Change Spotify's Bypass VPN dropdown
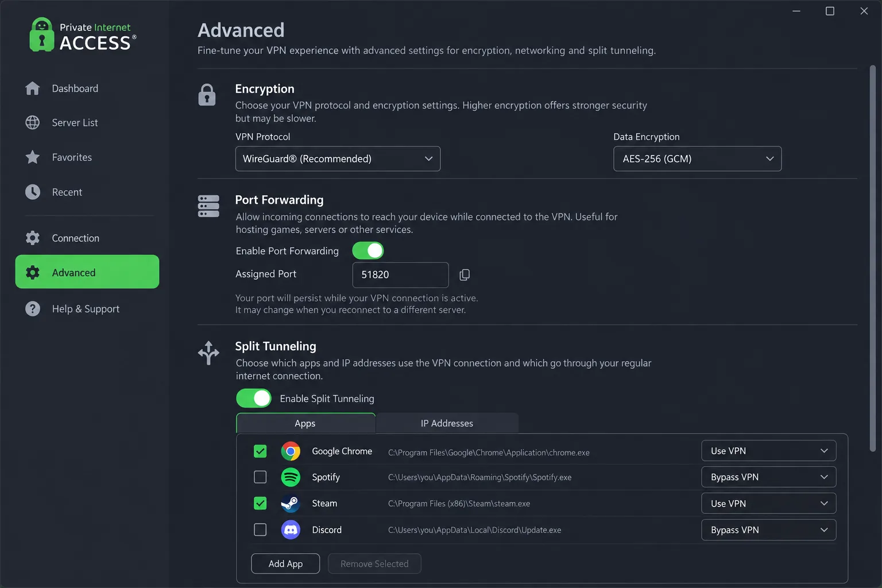 coord(768,477)
